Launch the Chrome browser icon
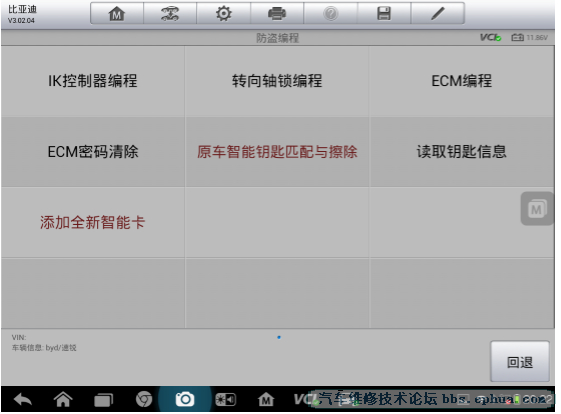561x414 pixels. pyautogui.click(x=144, y=399)
